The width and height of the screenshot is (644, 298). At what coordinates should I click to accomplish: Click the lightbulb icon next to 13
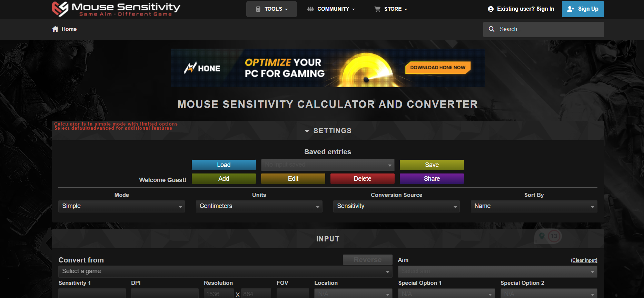tap(542, 236)
